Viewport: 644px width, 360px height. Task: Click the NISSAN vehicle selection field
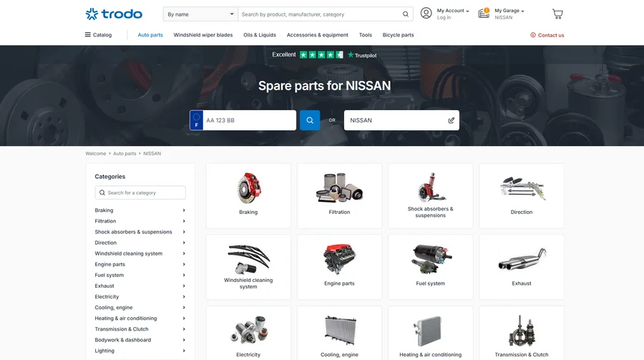pos(401,120)
